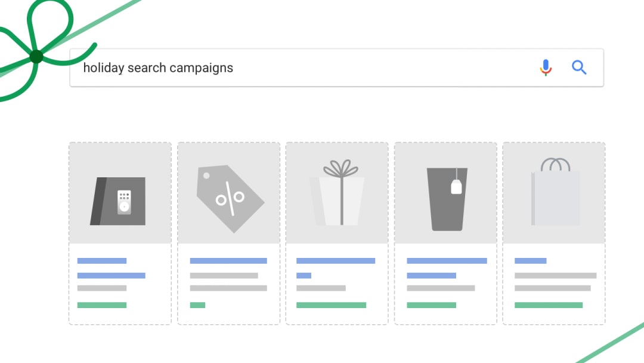Click the remote control device product image

(x=118, y=201)
